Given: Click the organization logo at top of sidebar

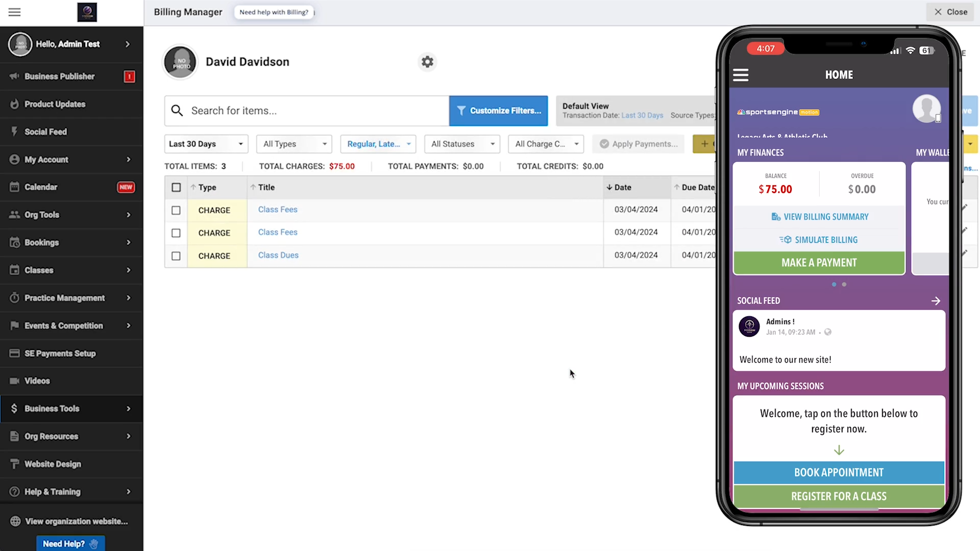Looking at the screenshot, I should 87,12.
